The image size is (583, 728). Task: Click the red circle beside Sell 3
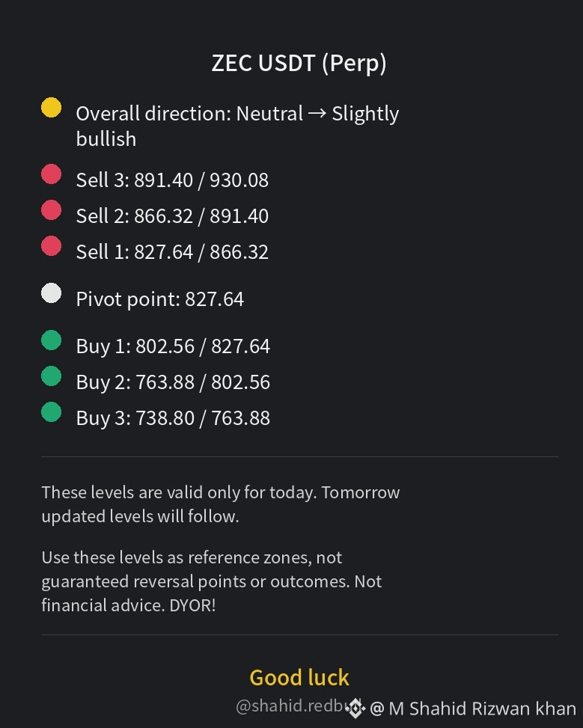point(51,174)
